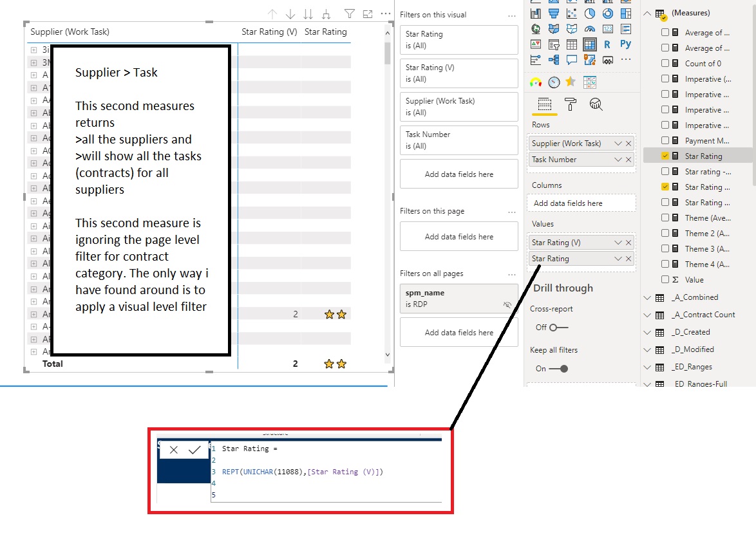The width and height of the screenshot is (756, 538).
Task: Expand the _ED_Ranges table
Action: click(647, 367)
